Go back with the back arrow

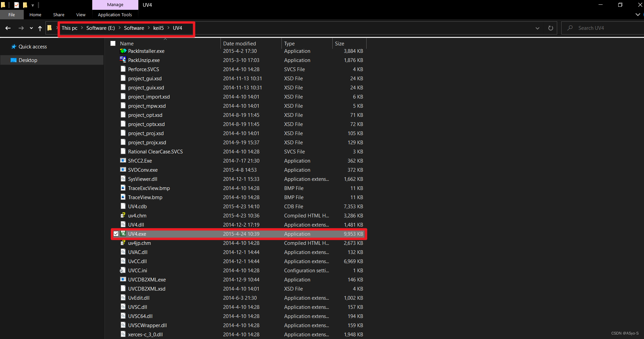coord(8,28)
